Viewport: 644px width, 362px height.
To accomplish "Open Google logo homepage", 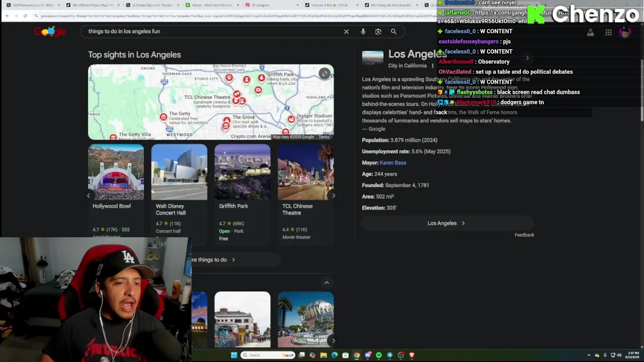I will coord(50,32).
